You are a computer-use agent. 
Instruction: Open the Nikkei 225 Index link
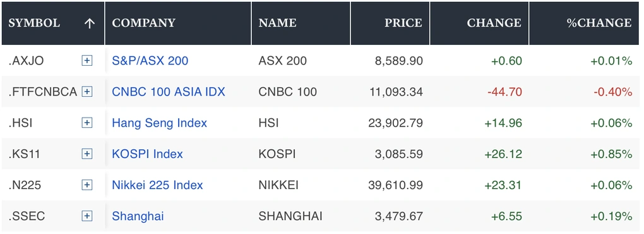click(x=157, y=185)
